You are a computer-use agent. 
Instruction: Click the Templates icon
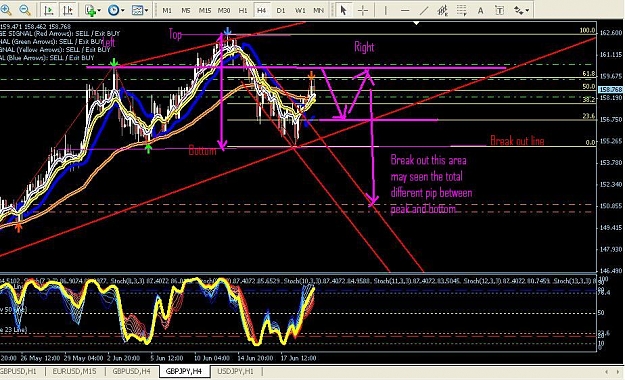[x=137, y=10]
